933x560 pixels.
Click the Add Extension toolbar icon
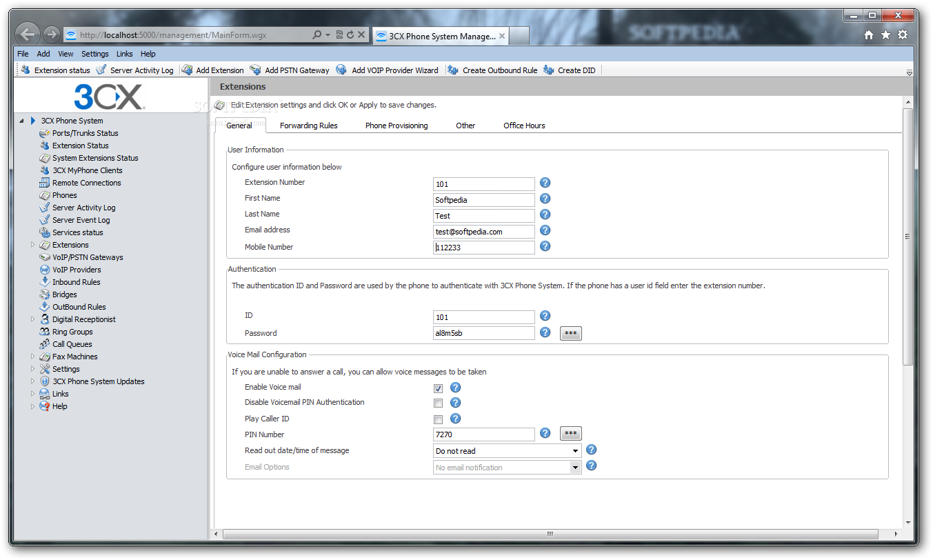point(187,70)
